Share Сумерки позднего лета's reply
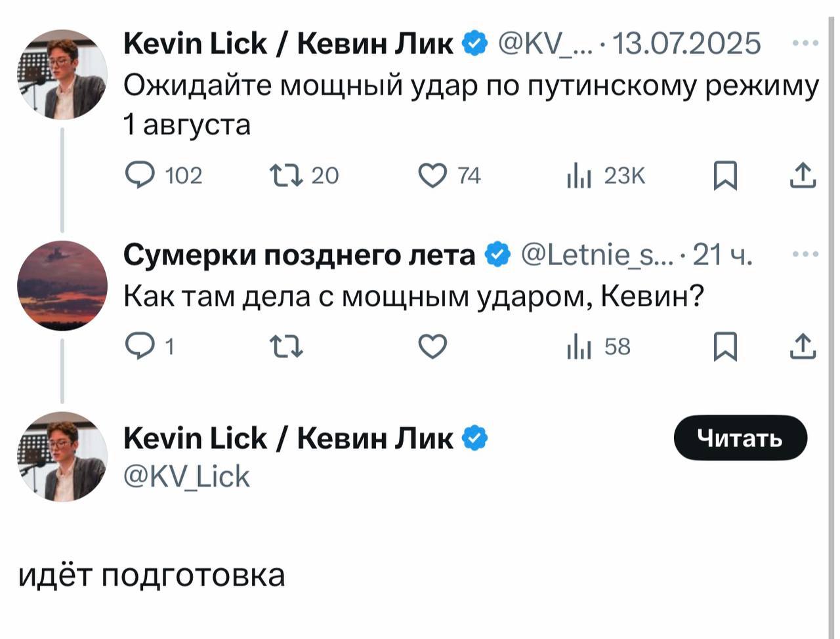840x639 pixels. [803, 346]
